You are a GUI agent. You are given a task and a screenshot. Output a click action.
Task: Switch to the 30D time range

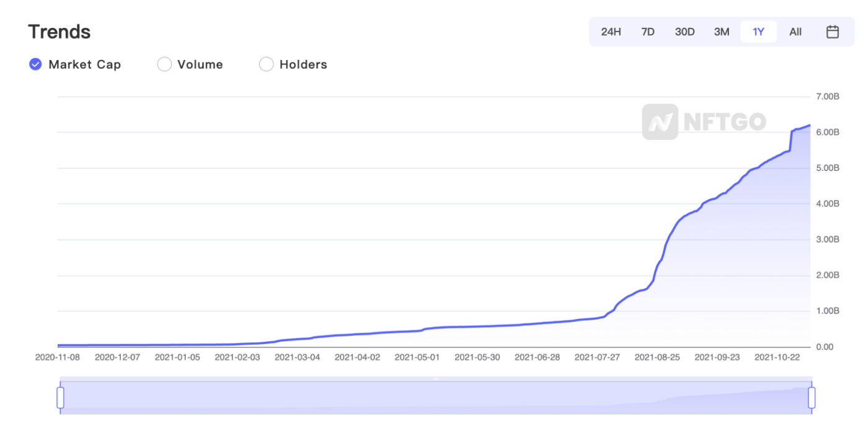point(684,32)
